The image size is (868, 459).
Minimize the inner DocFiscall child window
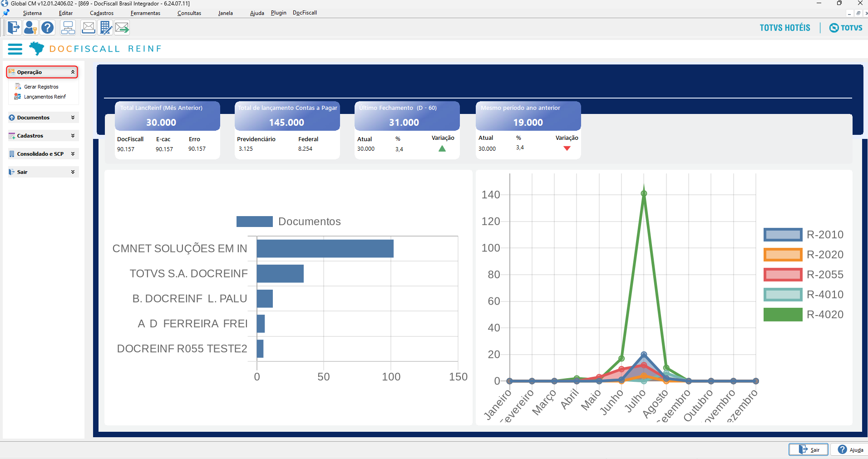849,13
